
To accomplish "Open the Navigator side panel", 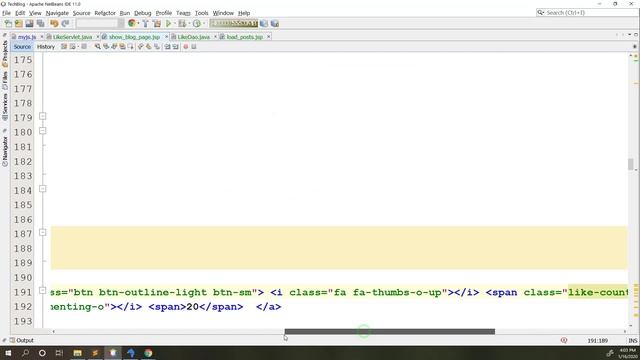I will tap(5, 151).
